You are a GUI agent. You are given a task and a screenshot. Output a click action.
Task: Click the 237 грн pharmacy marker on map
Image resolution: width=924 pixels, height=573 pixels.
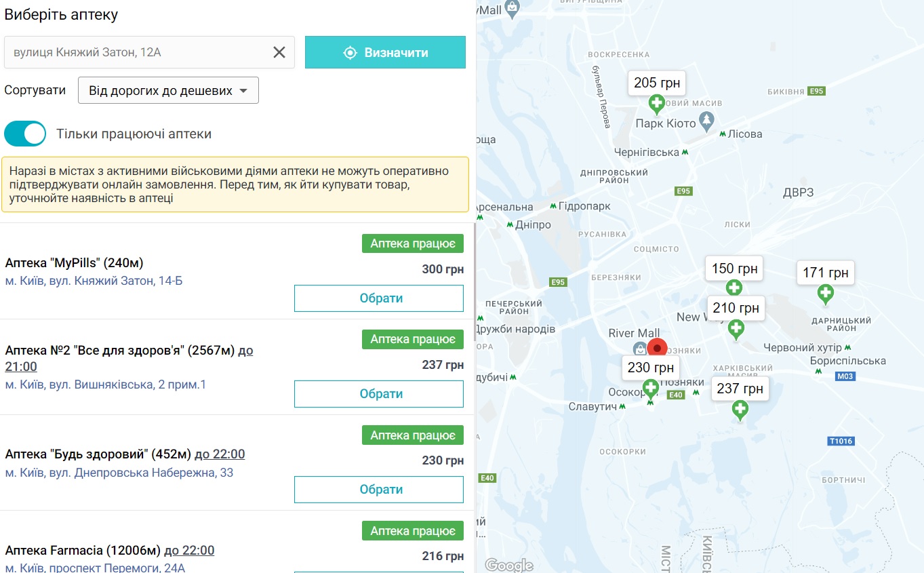[x=740, y=410]
